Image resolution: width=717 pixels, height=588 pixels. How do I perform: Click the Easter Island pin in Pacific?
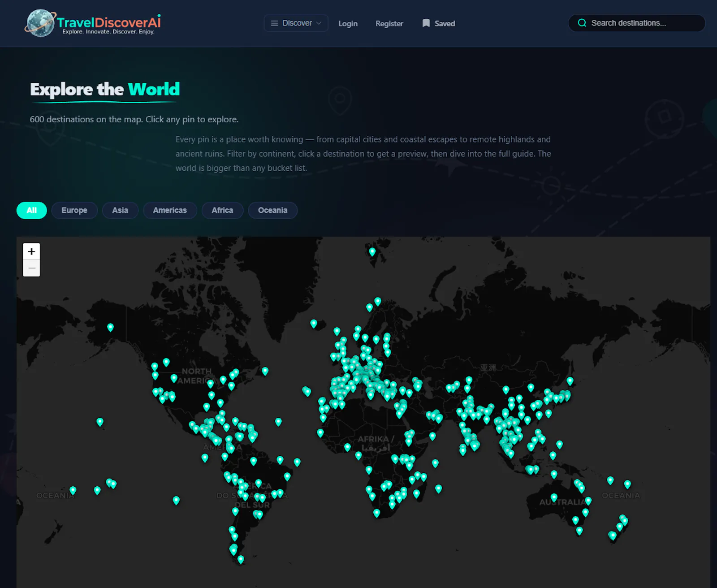pos(176,500)
